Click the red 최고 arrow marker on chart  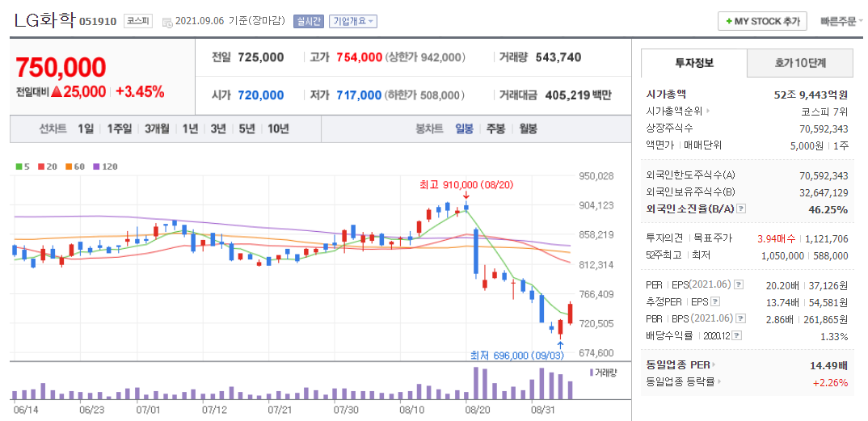coord(466,196)
